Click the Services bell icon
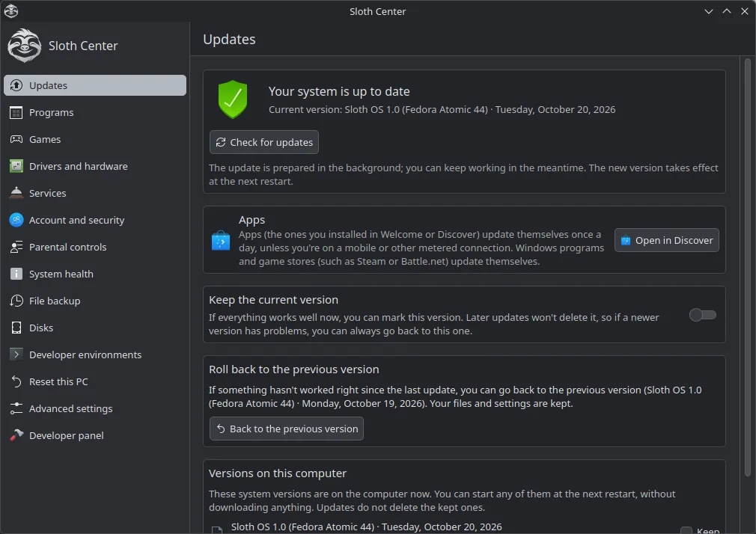Viewport: 756px width, 534px height. coord(16,193)
